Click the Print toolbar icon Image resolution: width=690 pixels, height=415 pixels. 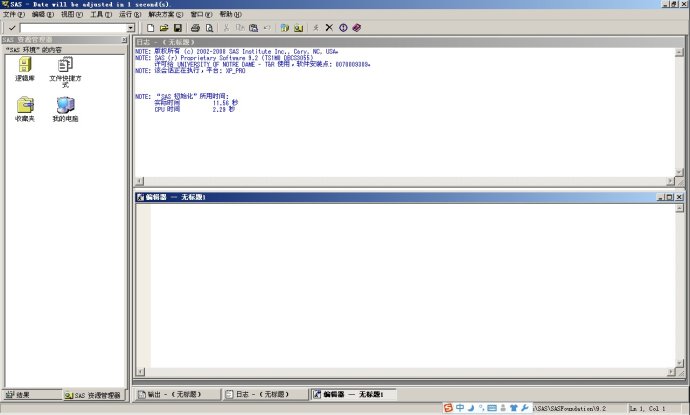[195, 28]
